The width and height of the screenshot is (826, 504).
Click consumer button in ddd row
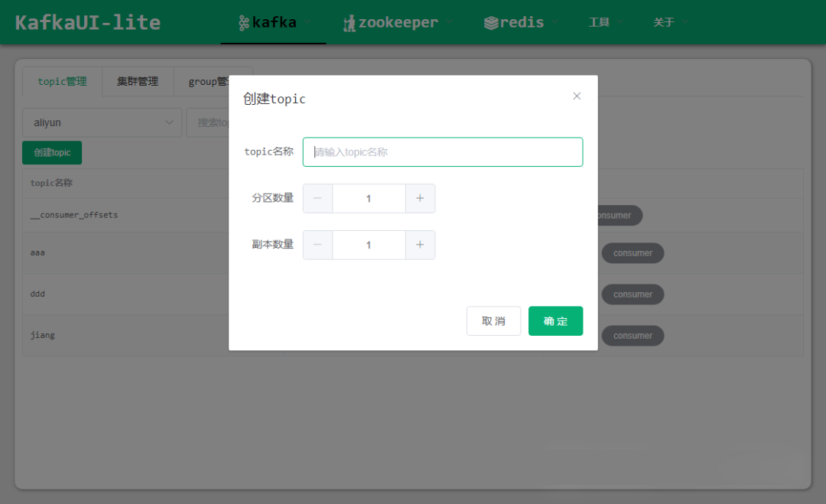633,294
